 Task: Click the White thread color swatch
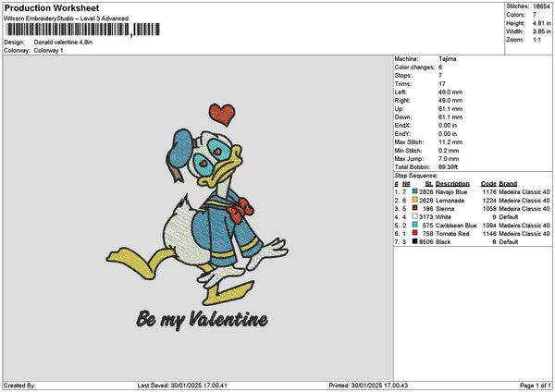pos(414,216)
